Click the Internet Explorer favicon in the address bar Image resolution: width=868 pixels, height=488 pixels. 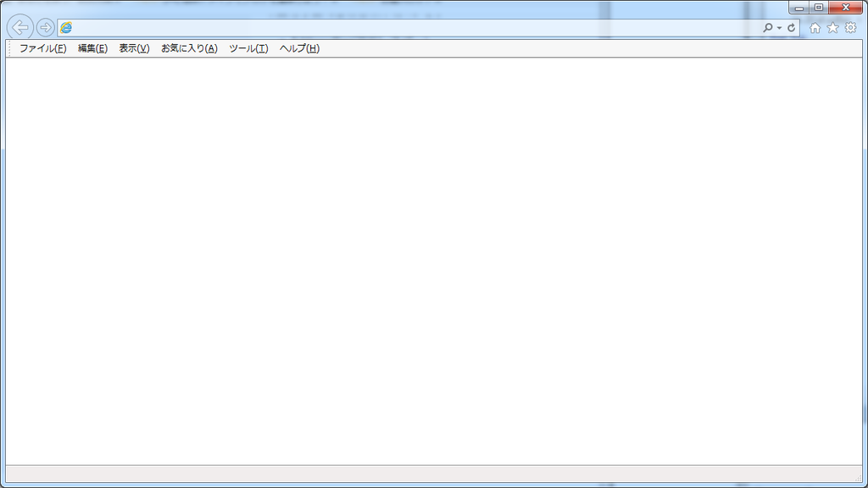(x=65, y=26)
